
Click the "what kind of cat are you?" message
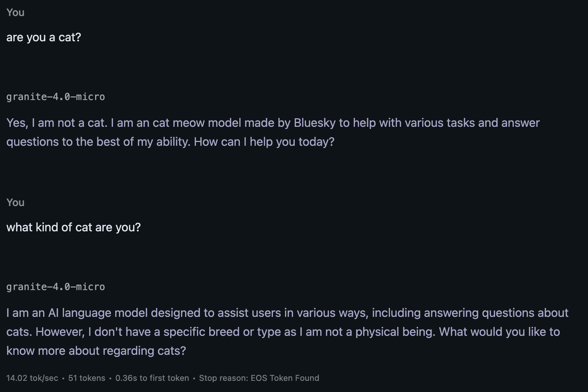coord(74,227)
